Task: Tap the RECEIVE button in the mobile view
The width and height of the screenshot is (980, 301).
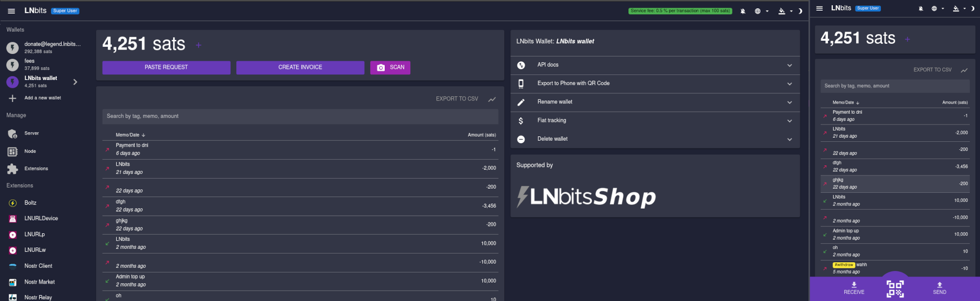Action: (x=854, y=288)
